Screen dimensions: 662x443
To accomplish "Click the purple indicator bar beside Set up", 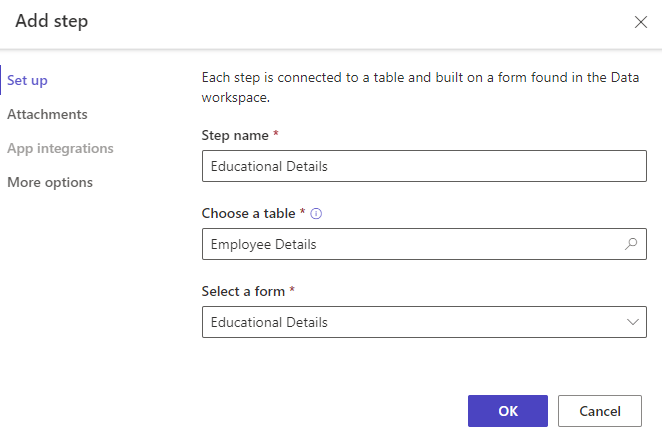I will coord(2,80).
